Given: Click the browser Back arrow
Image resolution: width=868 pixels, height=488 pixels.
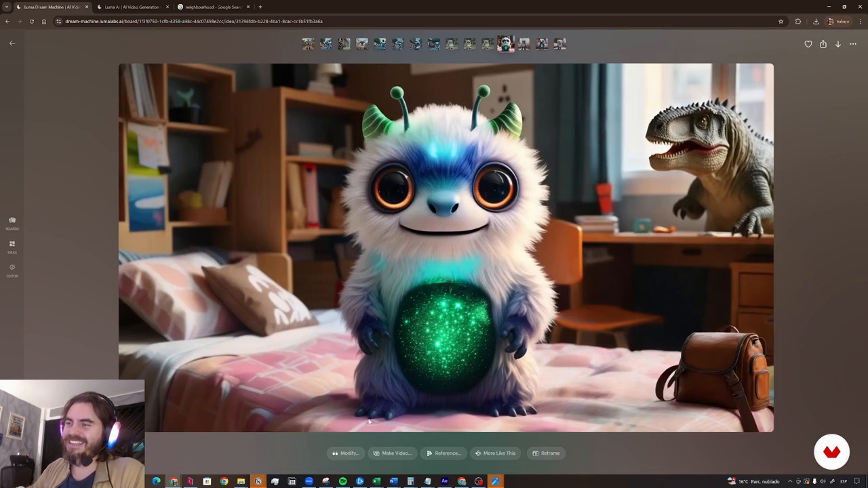Looking at the screenshot, I should (7, 21).
